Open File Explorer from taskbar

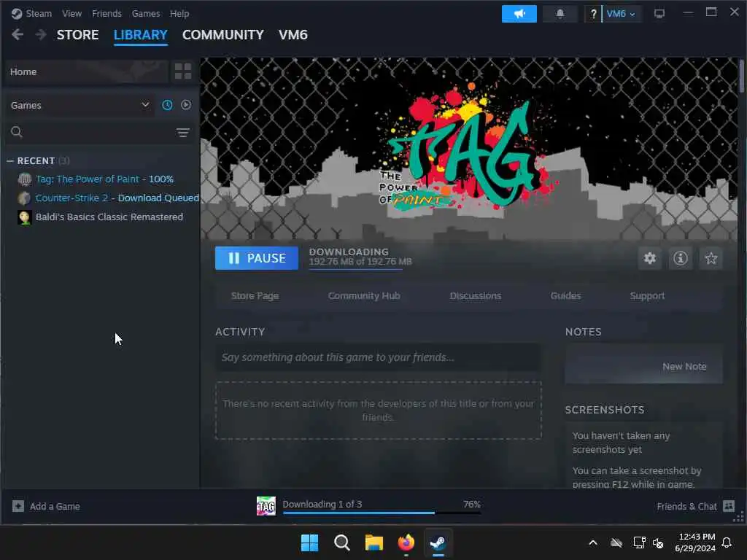374,542
